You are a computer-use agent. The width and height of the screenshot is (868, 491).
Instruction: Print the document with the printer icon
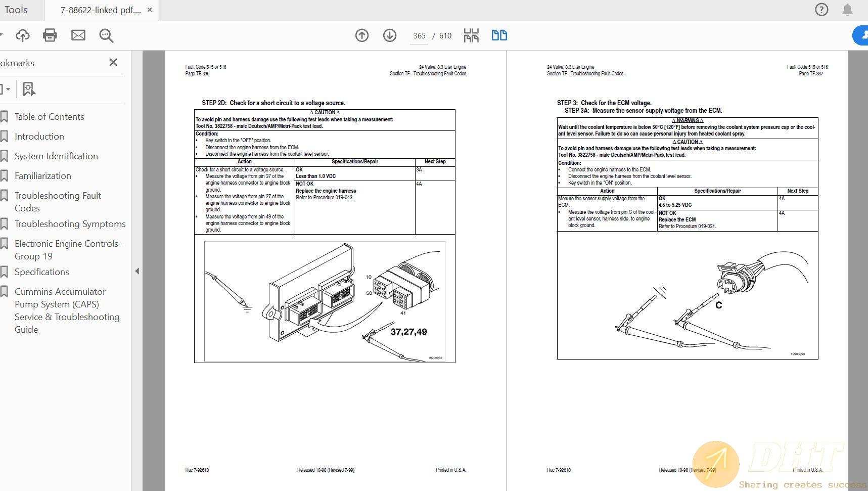[50, 35]
